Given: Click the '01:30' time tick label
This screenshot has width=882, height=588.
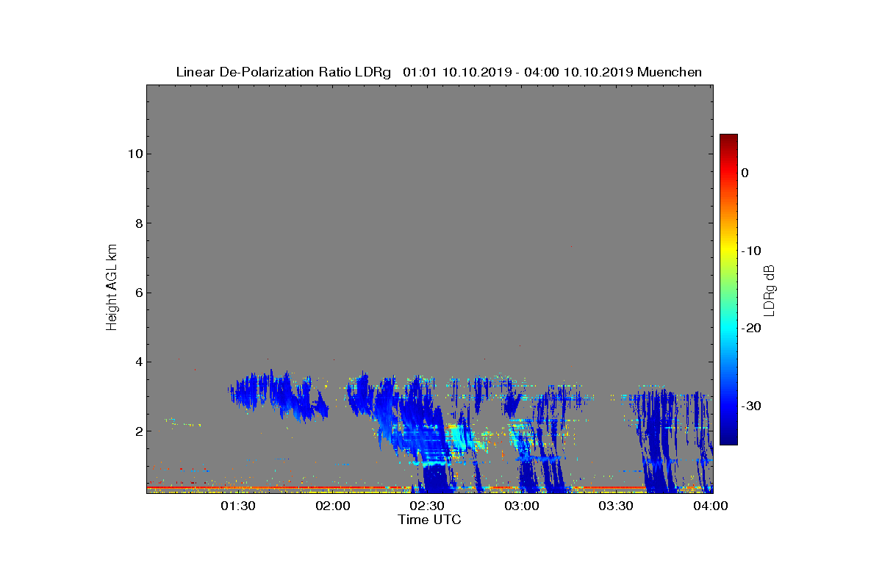Looking at the screenshot, I should [238, 506].
